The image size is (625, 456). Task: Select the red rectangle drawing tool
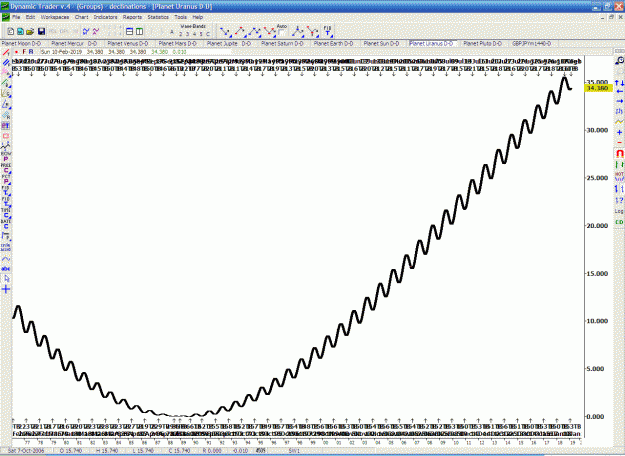[6, 136]
